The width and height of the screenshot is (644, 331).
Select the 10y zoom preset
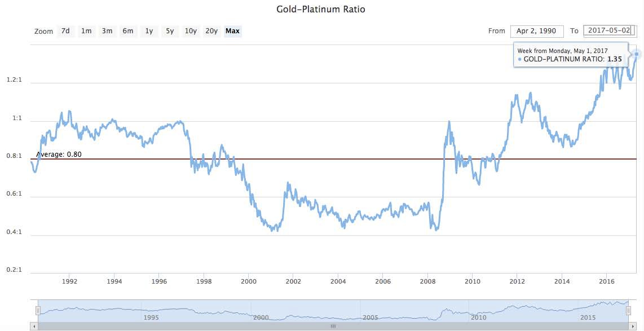pos(190,31)
